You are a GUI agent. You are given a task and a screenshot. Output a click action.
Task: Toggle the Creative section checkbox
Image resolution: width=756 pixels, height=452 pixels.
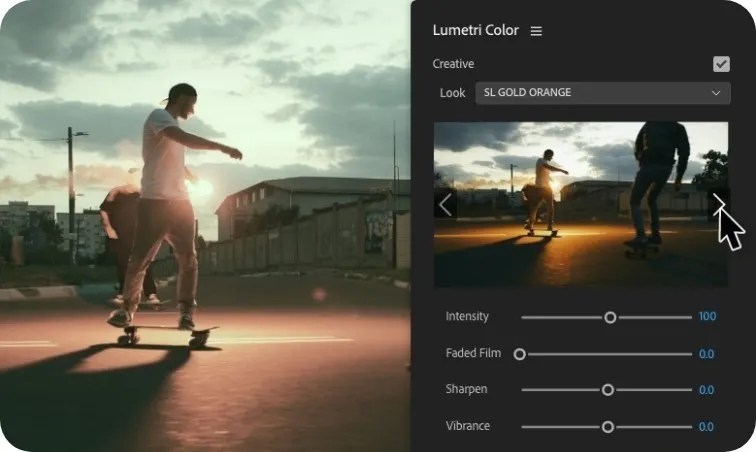721,64
